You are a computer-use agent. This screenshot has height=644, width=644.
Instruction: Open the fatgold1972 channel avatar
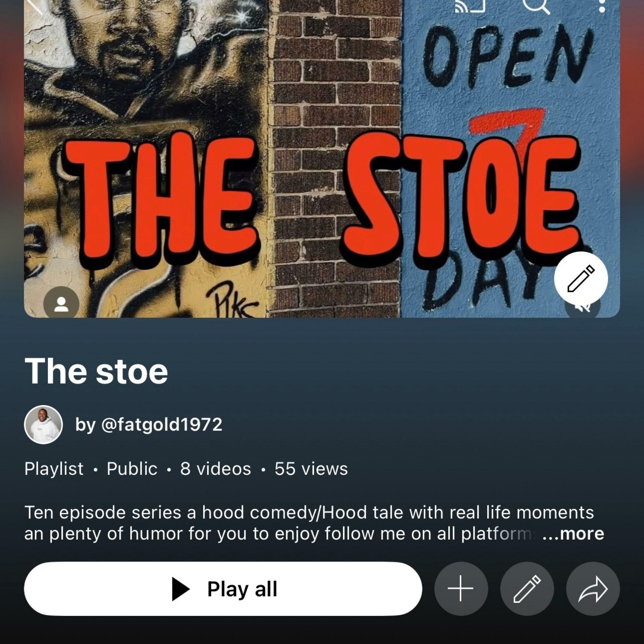point(43,425)
